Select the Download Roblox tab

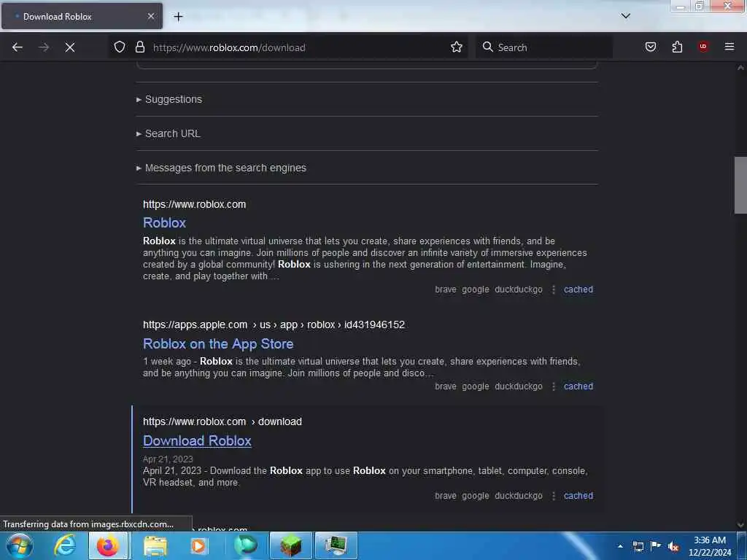click(82, 17)
